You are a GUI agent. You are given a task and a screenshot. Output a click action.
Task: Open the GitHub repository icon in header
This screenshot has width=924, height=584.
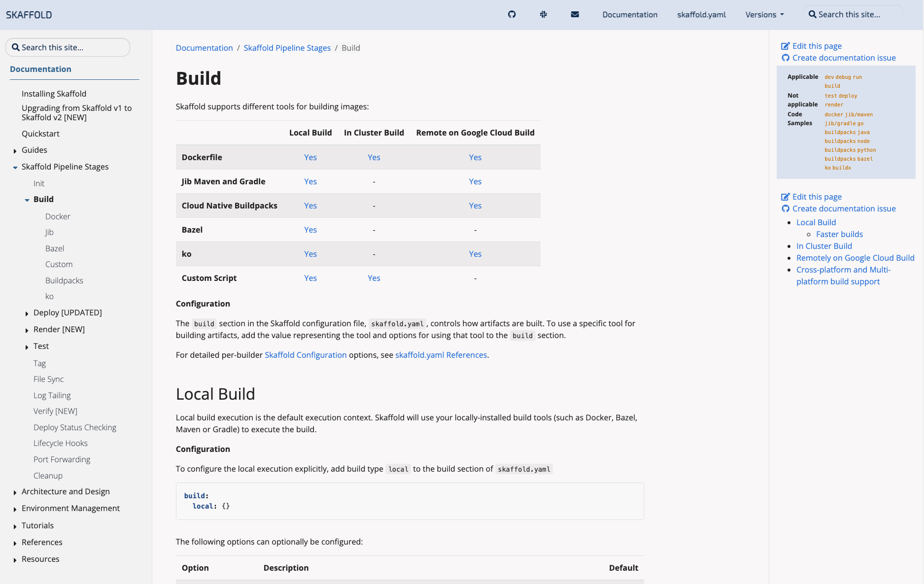512,14
